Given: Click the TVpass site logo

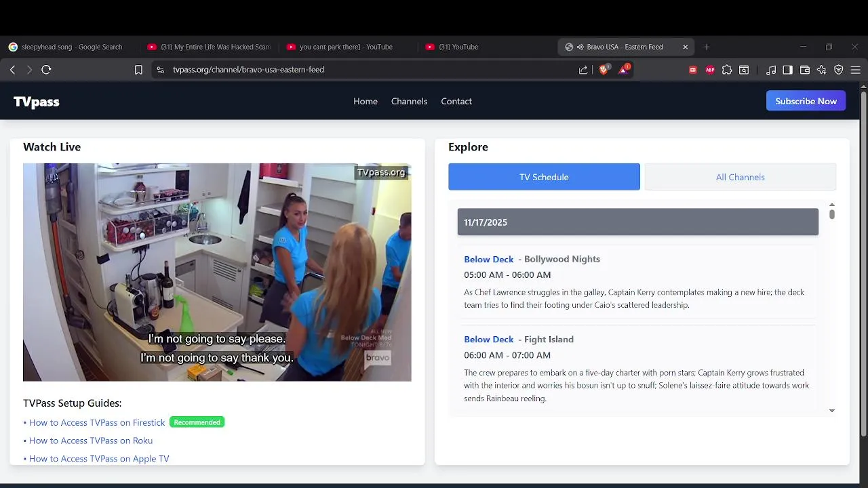Looking at the screenshot, I should 37,102.
